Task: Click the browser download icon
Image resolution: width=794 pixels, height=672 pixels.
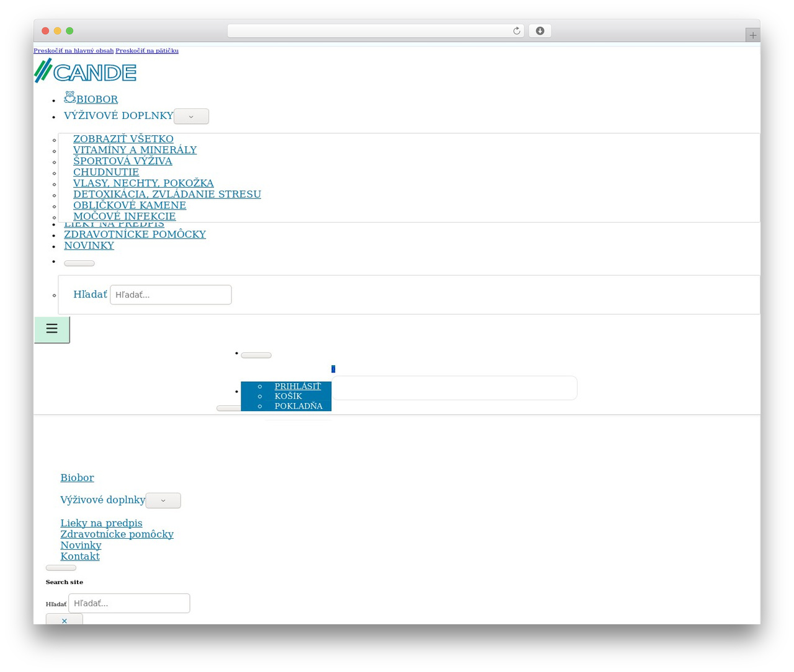Action: 540,31
